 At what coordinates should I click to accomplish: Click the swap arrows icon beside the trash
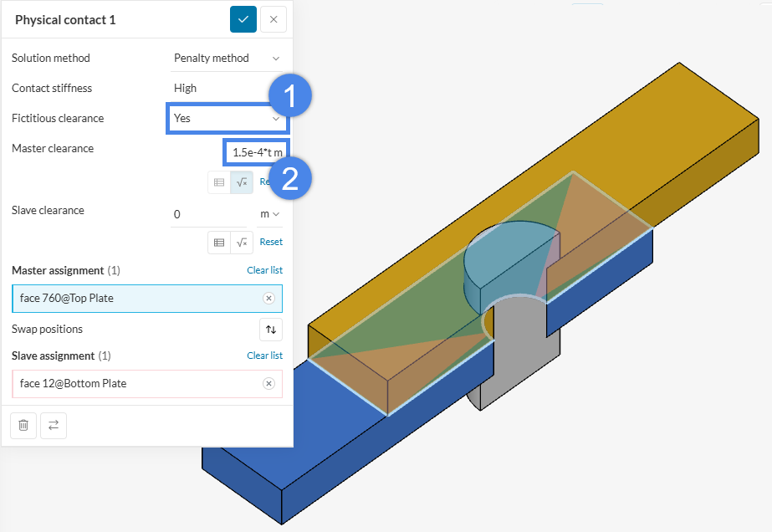(x=54, y=425)
